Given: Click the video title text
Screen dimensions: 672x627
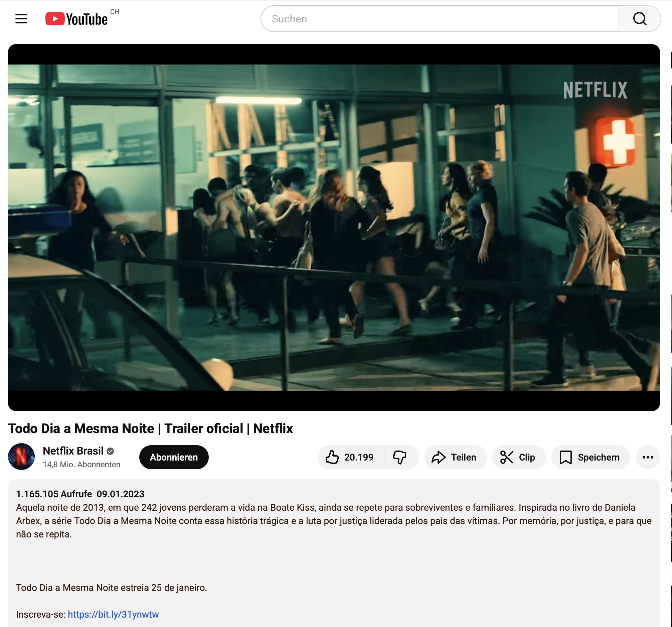Looking at the screenshot, I should tap(150, 428).
